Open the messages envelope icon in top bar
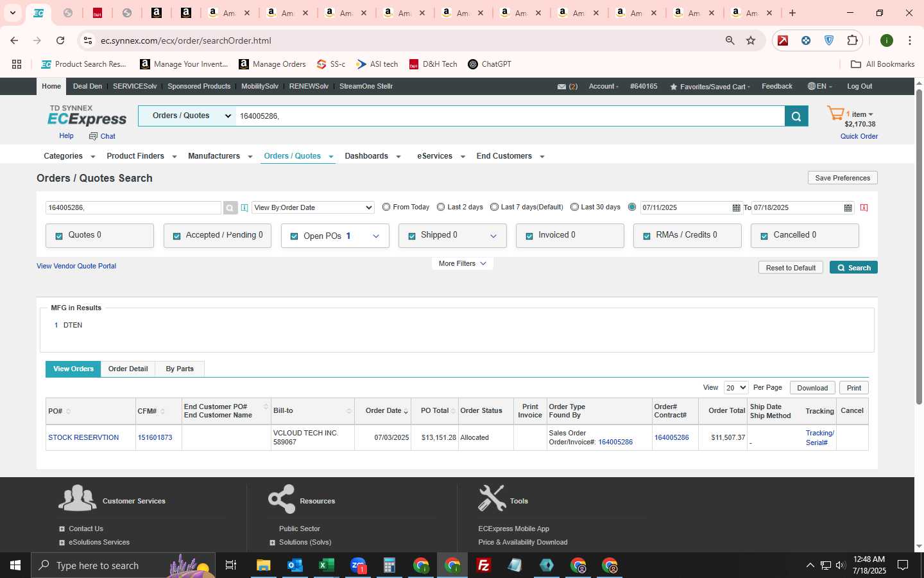Viewport: 924px width, 578px height. 561,87
